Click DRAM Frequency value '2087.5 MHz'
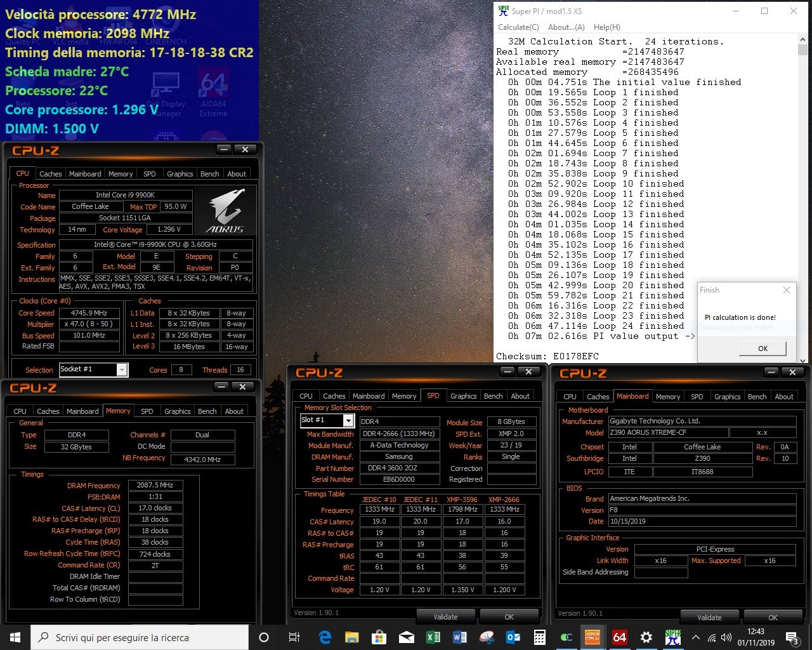812x650 pixels. pyautogui.click(x=155, y=485)
